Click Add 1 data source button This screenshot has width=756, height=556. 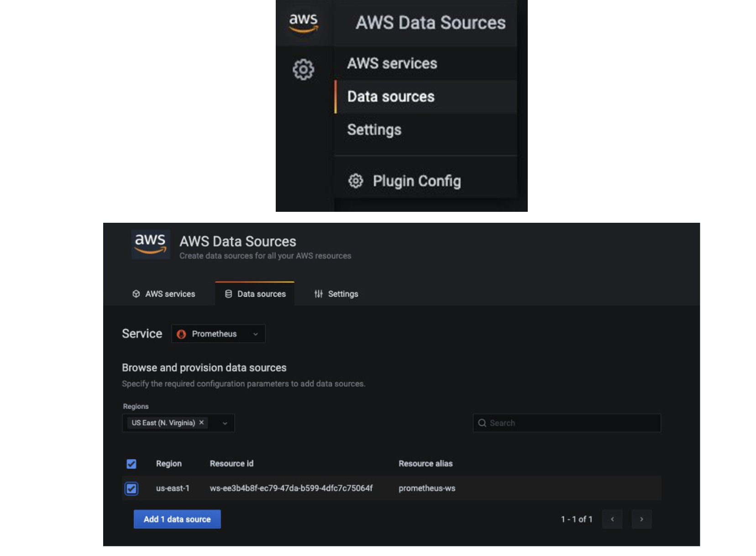click(177, 519)
